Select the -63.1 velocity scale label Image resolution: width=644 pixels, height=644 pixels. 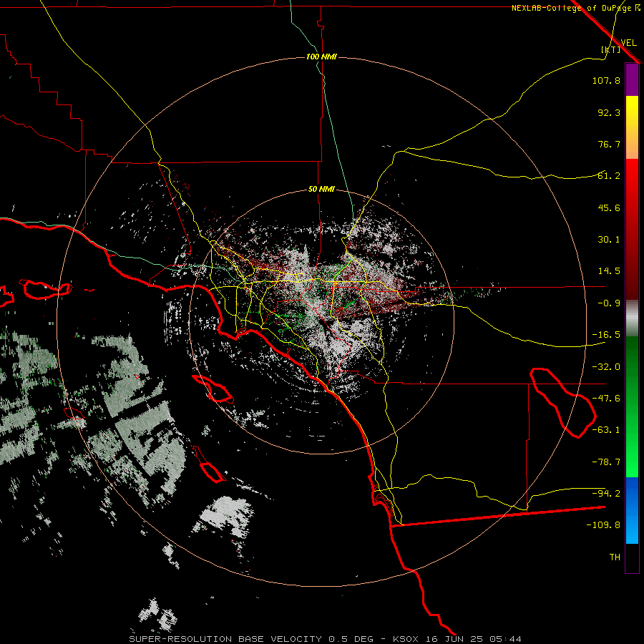pos(606,430)
